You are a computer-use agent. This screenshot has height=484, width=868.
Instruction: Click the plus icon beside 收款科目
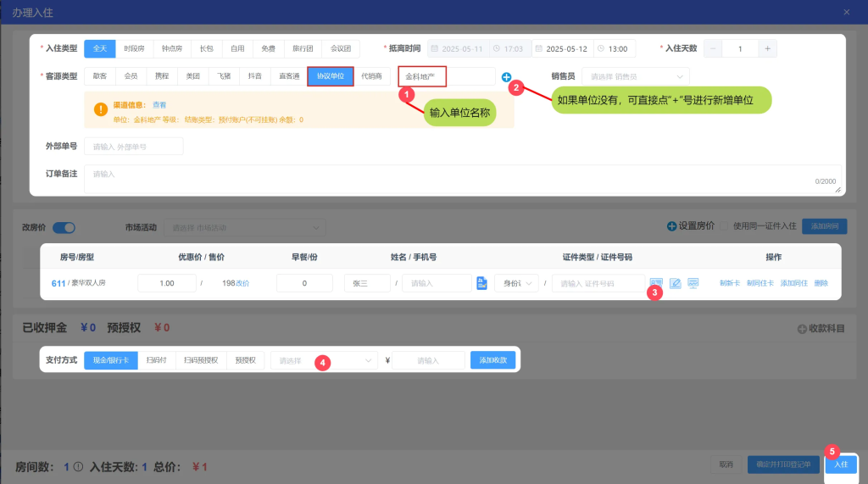click(x=802, y=328)
